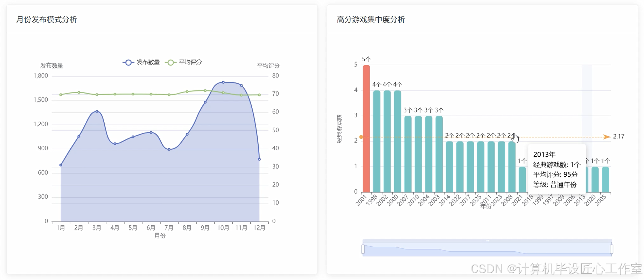644x280 pixels.
Task: Click the 2002 bar in the chart
Action: (387, 141)
